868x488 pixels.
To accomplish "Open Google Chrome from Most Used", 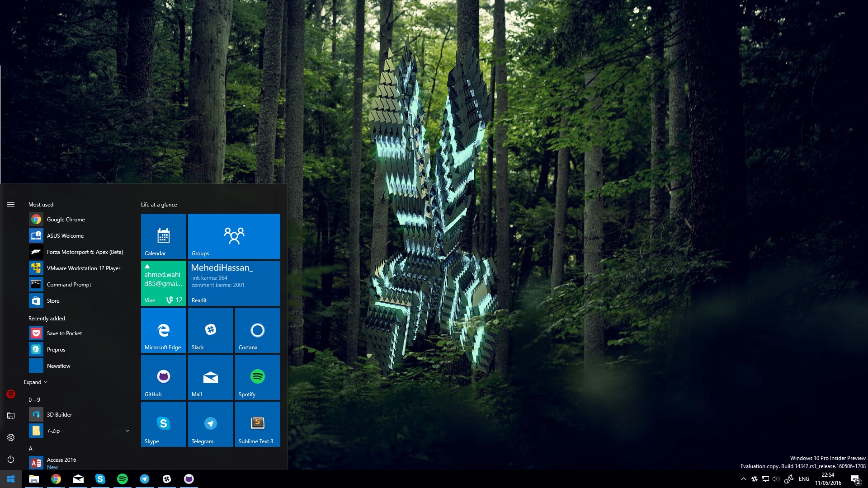I will 66,219.
